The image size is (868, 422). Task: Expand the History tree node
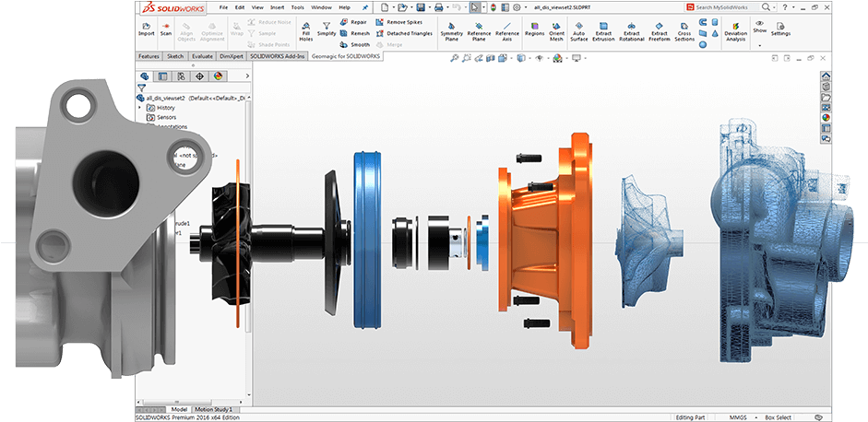pos(139,108)
